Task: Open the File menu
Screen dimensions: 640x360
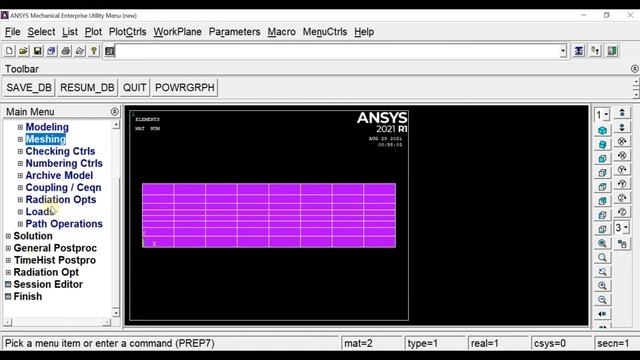Action: point(13,32)
